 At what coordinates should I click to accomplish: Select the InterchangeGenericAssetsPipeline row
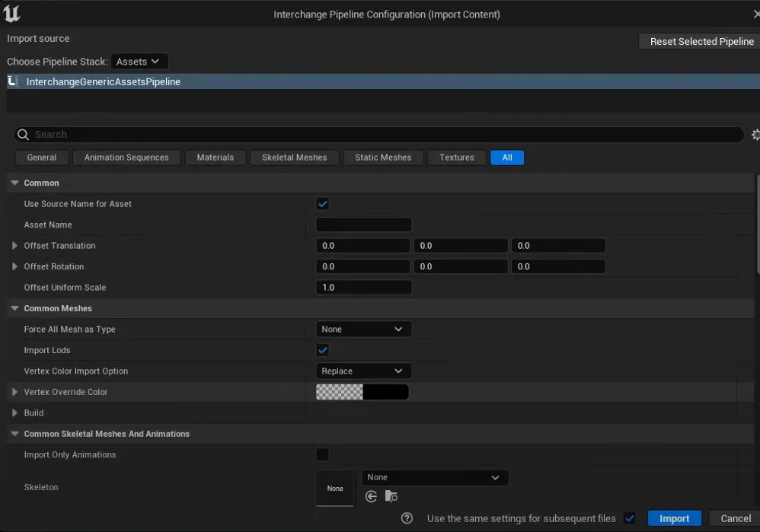point(383,81)
